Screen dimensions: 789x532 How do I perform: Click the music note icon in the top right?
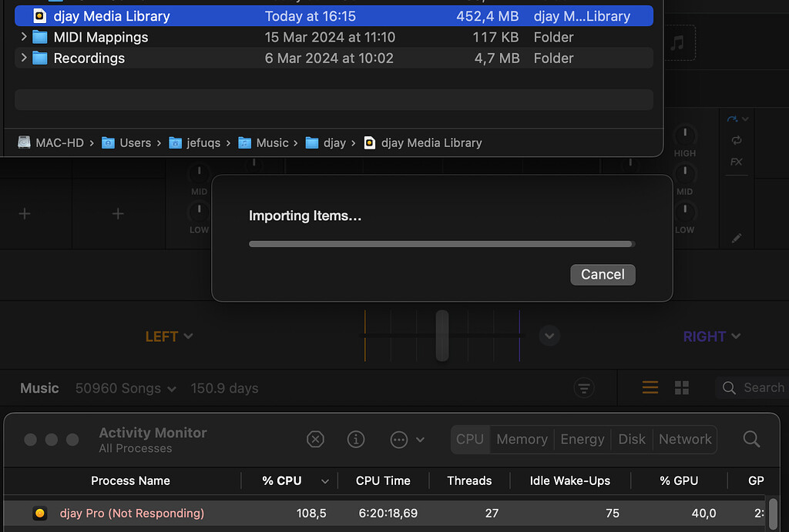click(x=679, y=42)
